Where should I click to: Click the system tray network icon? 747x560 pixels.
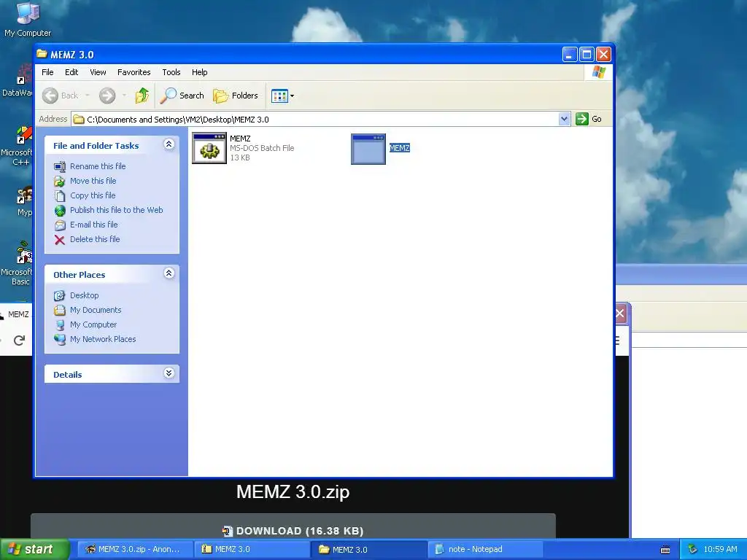(x=692, y=550)
